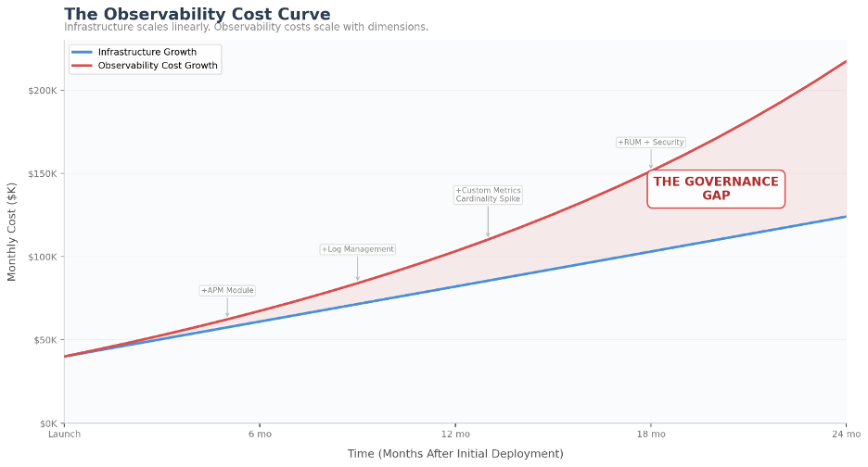Select the Infrastructure Growth legend label

[x=147, y=52]
